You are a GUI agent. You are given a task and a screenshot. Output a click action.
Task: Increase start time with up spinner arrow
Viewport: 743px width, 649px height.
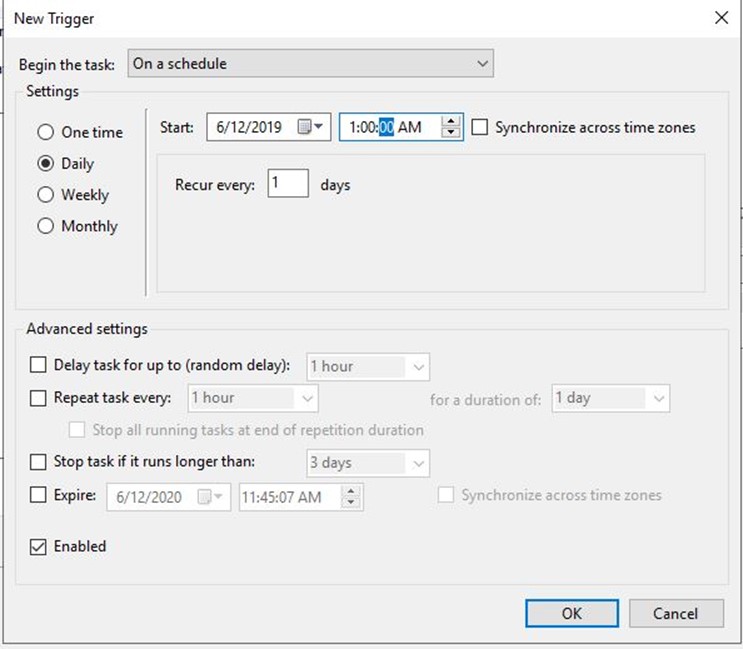pyautogui.click(x=451, y=121)
